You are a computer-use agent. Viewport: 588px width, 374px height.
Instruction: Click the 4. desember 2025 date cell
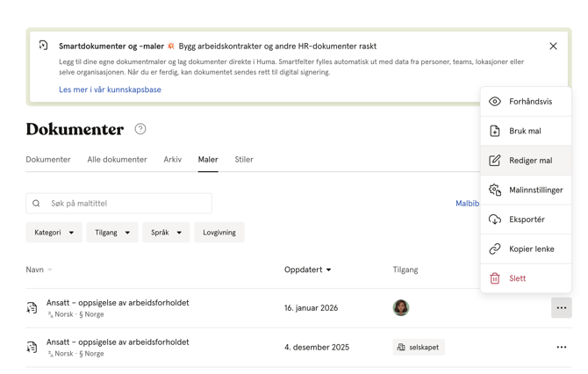coord(317,347)
